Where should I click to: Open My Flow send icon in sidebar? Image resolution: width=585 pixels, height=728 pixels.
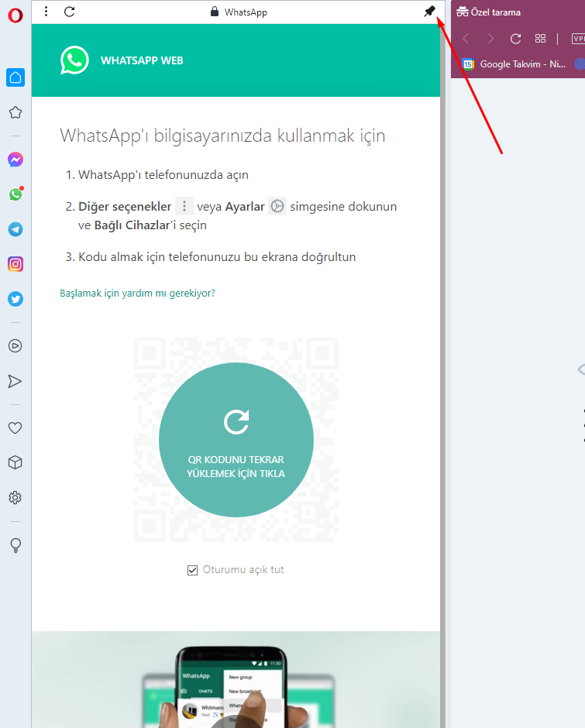(15, 381)
